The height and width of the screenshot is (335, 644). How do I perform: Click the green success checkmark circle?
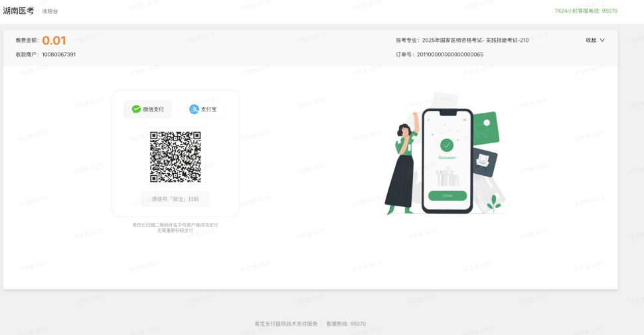[447, 145]
